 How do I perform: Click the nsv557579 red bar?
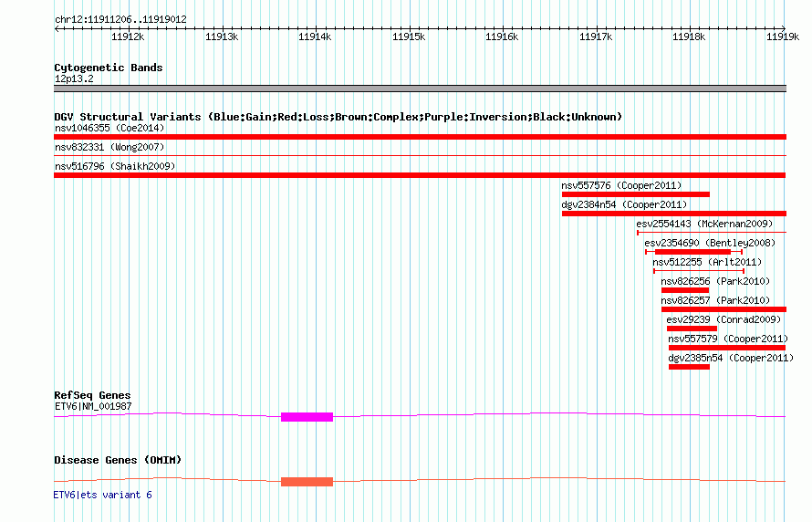(727, 348)
